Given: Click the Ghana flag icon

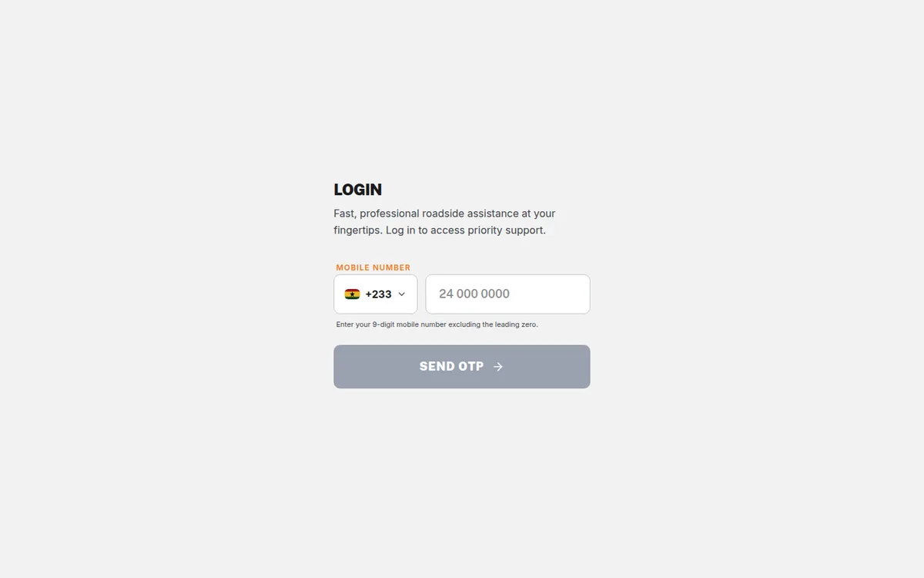Looking at the screenshot, I should (352, 294).
